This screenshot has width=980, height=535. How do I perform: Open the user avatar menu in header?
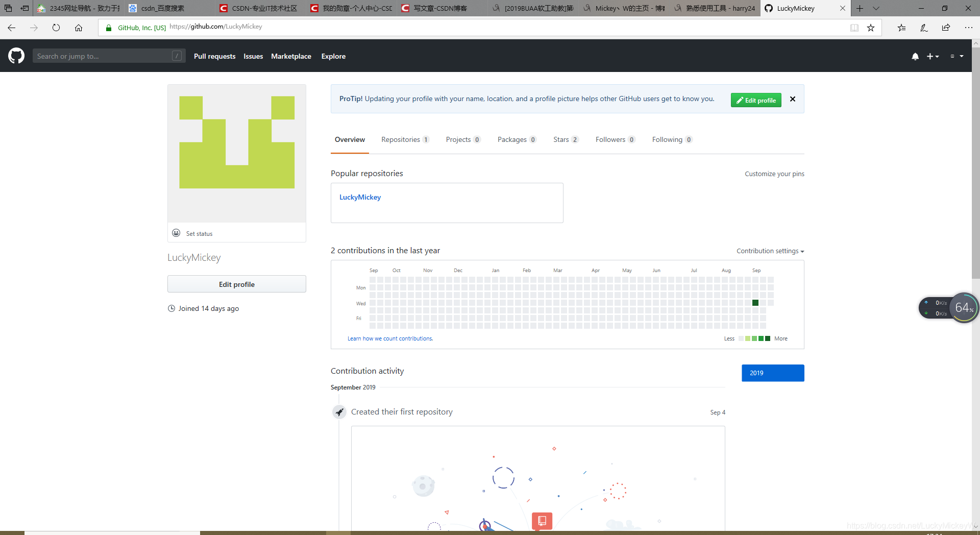[957, 56]
